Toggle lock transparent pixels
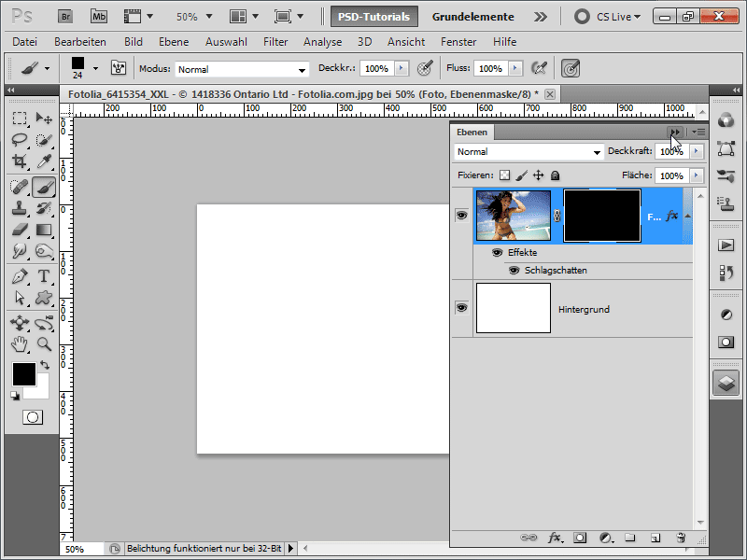Screen dimensions: 747x560 coord(504,175)
